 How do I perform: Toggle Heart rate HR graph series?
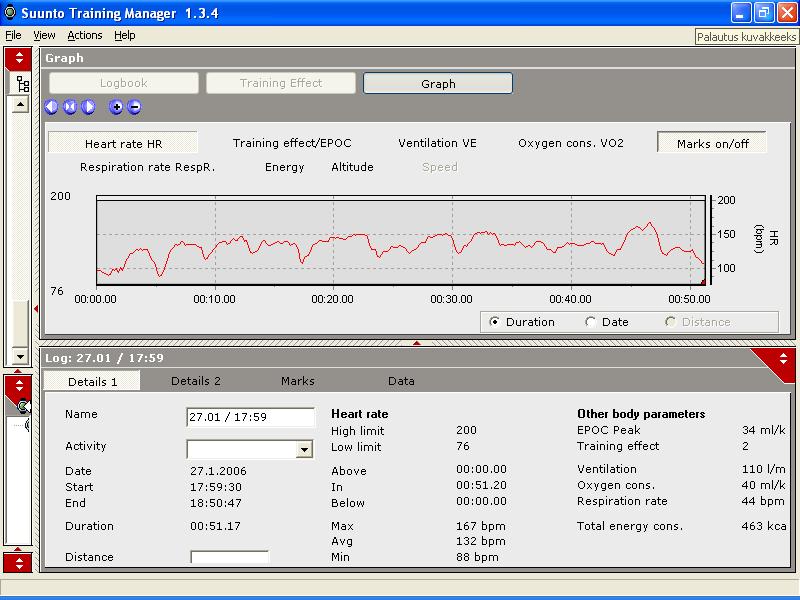coord(123,143)
